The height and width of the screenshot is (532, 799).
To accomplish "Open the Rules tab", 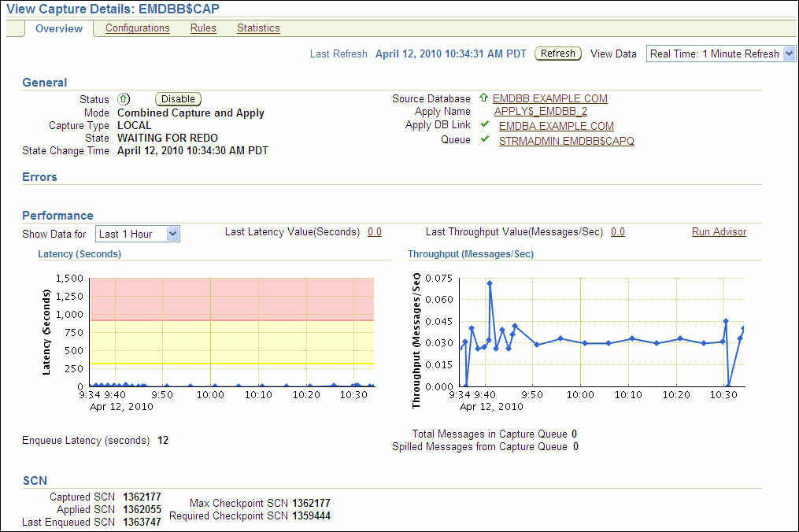I will coord(203,28).
